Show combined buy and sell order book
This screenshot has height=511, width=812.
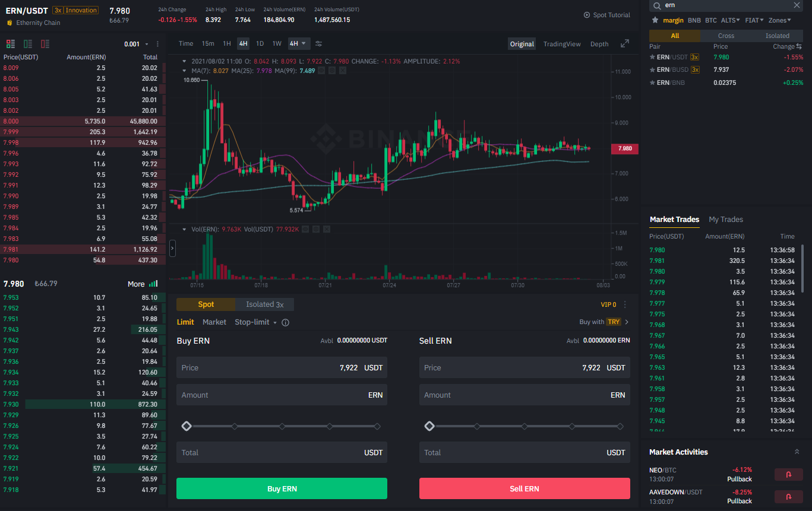coord(10,44)
